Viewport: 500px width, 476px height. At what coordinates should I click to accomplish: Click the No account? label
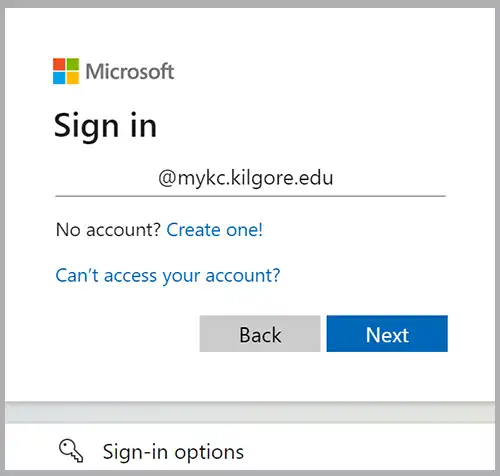108,230
